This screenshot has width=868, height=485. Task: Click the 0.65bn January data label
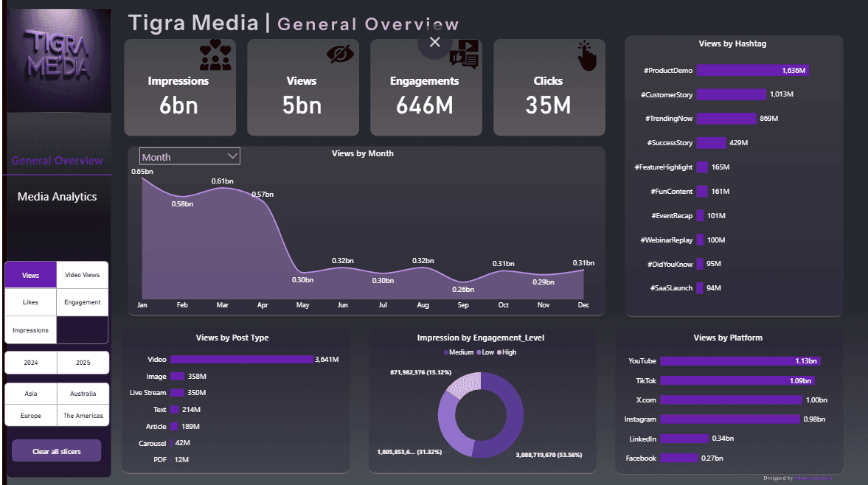(142, 172)
